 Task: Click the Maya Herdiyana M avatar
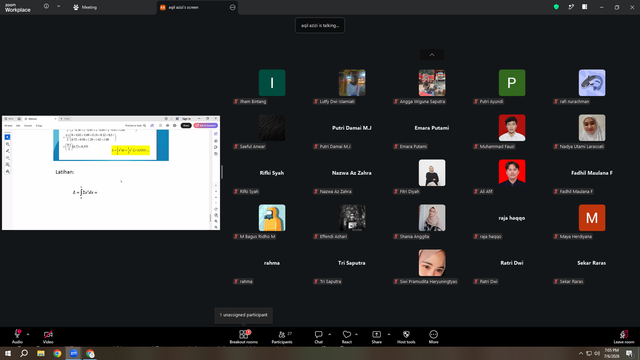click(x=592, y=218)
